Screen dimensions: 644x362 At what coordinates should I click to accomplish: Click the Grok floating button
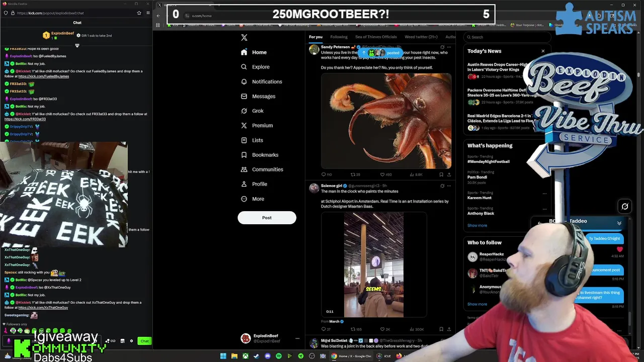coord(625,206)
